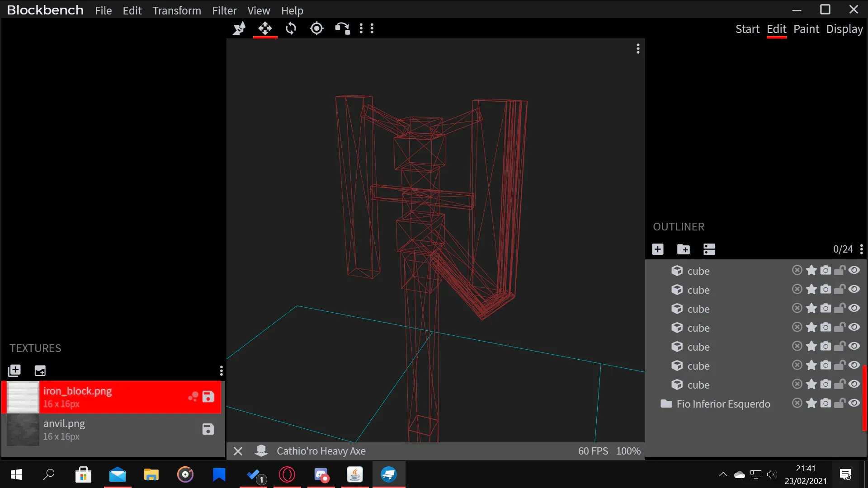This screenshot has width=868, height=488.
Task: Toggle more Outliner options icon
Action: click(709, 249)
